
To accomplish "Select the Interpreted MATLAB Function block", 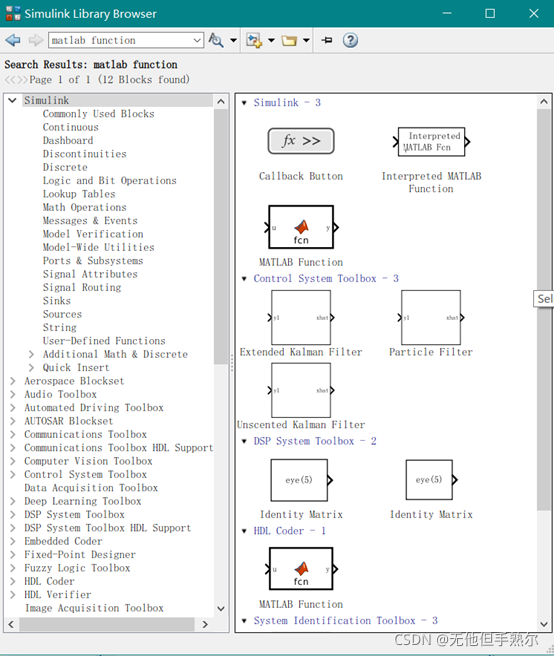I will (431, 142).
